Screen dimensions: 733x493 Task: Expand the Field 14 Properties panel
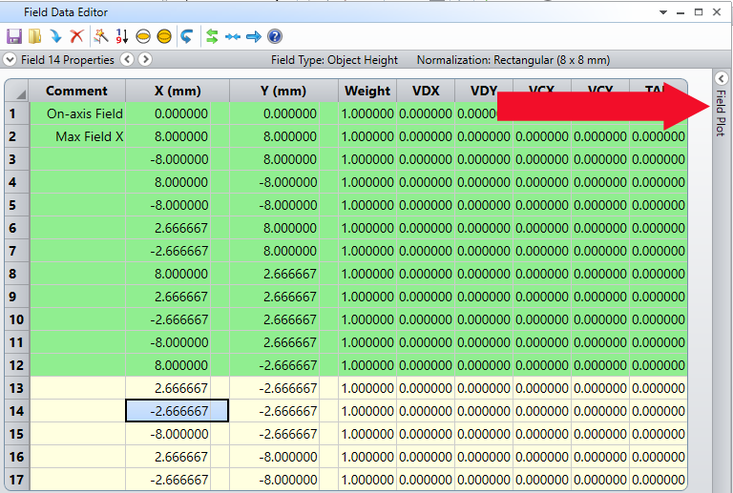click(x=10, y=60)
